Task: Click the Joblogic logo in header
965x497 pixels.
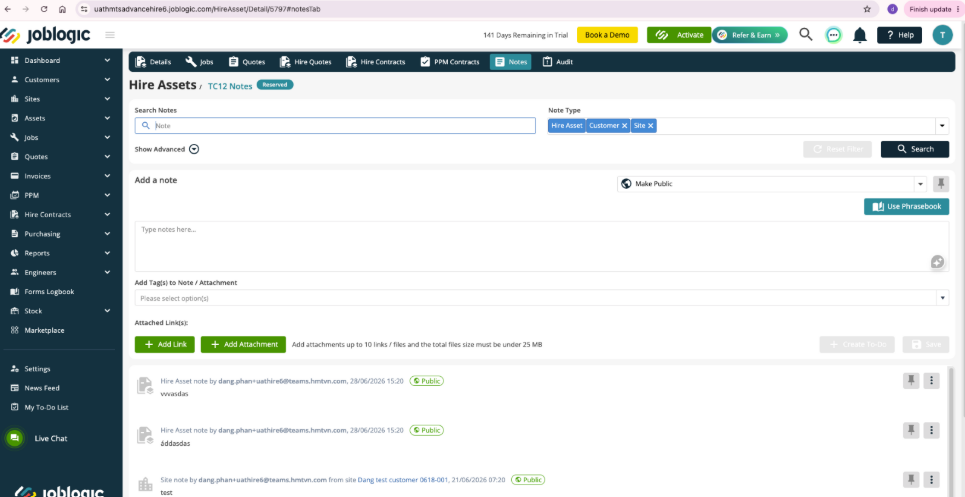Action: [x=46, y=35]
